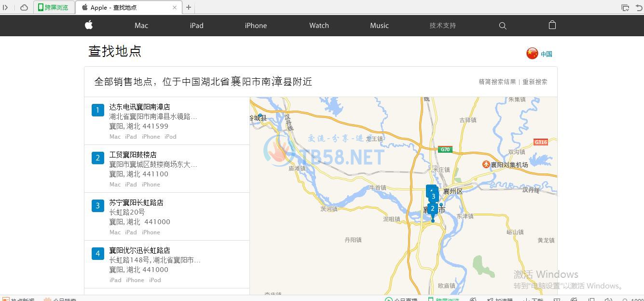Open the iPhone menu item
Screen dimensions: 644x301
click(x=256, y=26)
